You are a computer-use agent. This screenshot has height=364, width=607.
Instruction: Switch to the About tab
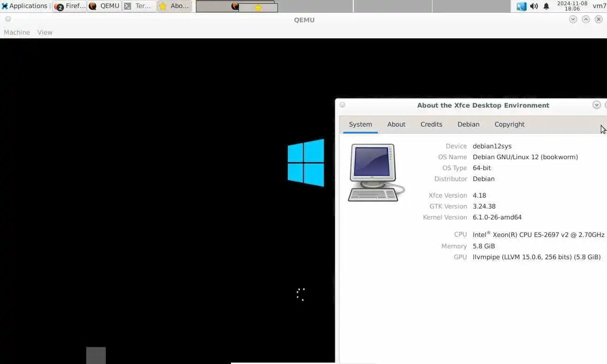(x=396, y=125)
